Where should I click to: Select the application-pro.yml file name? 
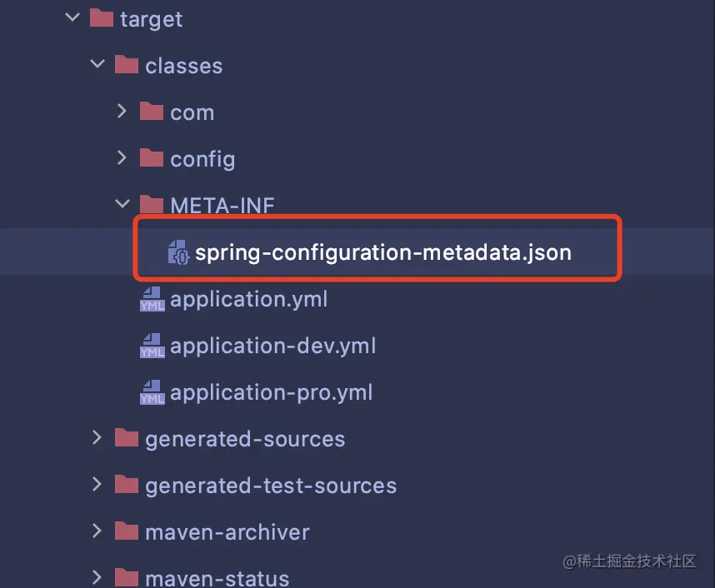272,393
